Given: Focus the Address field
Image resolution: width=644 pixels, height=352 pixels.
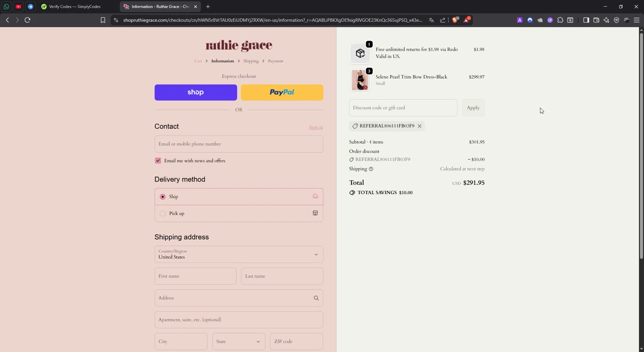Looking at the screenshot, I should [239, 298].
